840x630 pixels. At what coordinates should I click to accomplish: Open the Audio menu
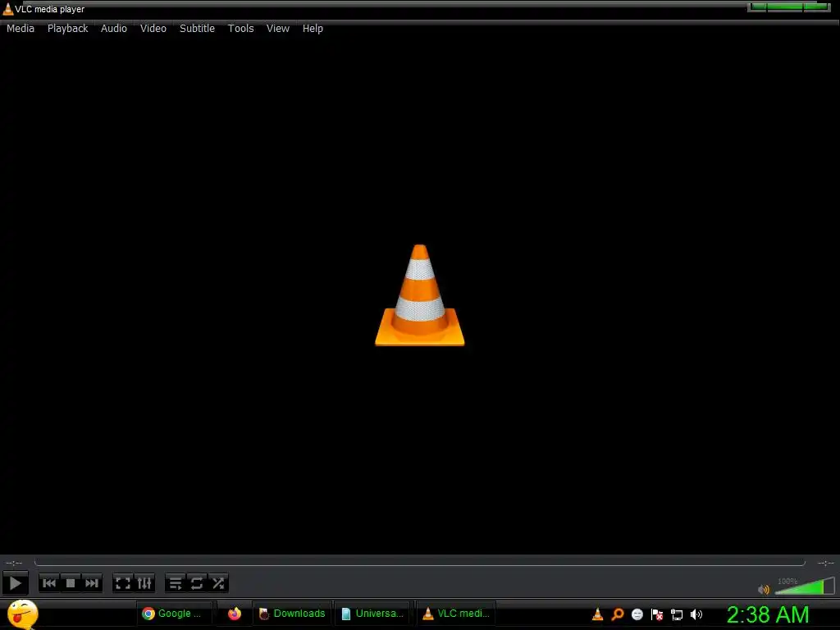click(114, 29)
